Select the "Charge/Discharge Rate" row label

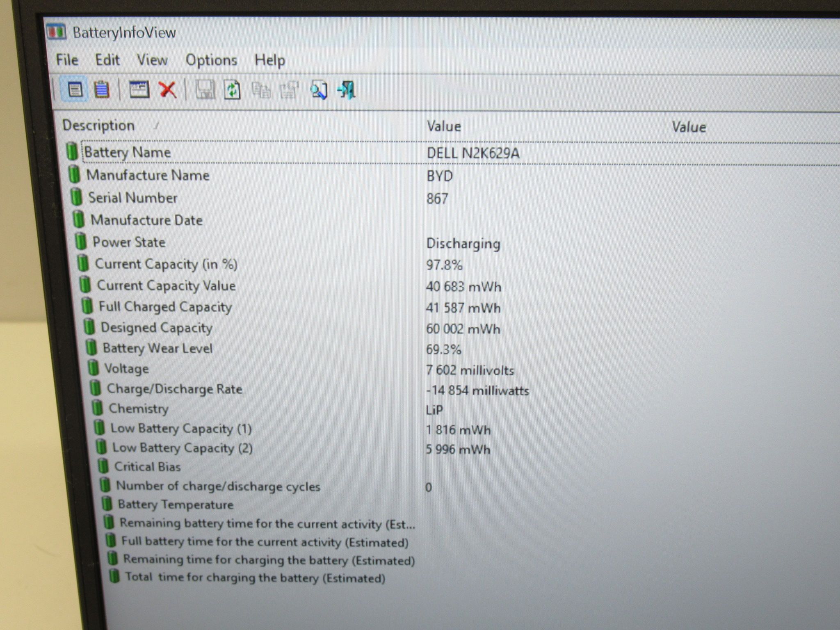pos(174,389)
